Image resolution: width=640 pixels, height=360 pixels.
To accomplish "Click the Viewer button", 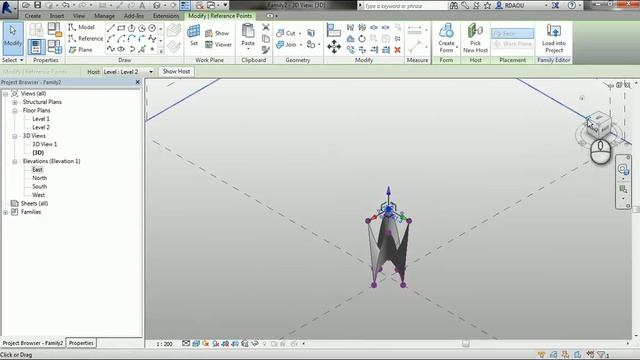I will [218, 44].
